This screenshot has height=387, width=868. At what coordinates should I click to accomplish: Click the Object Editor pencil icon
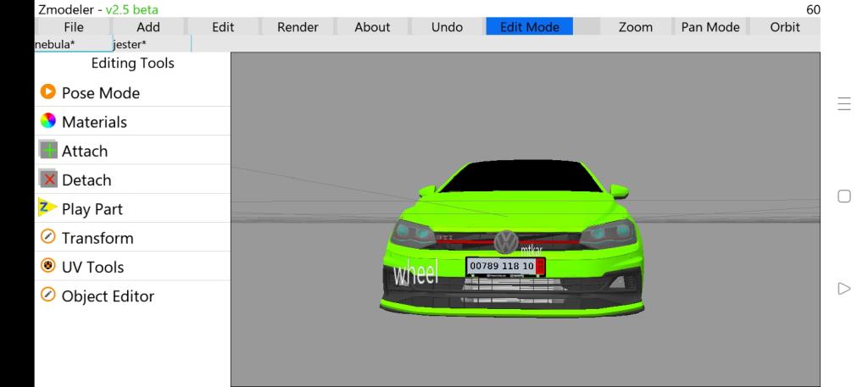pyautogui.click(x=48, y=295)
